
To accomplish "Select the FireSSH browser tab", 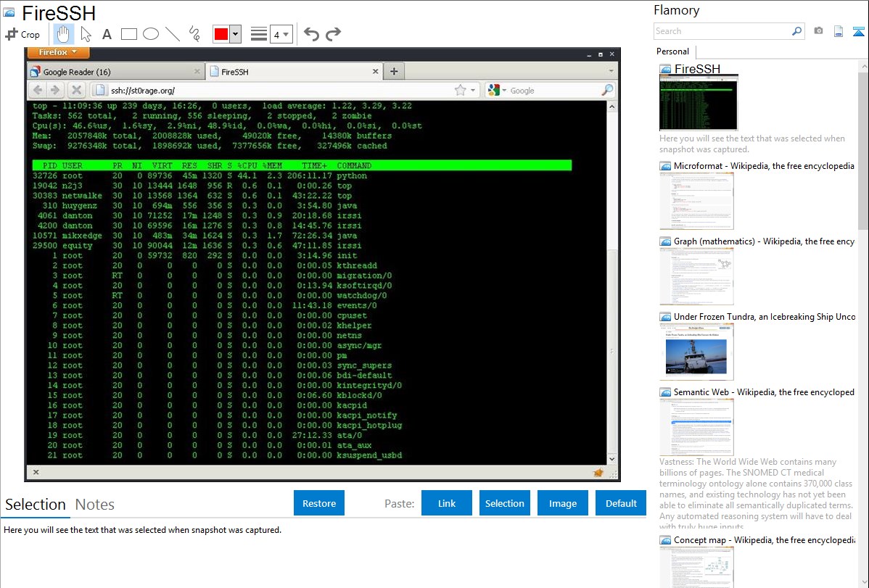I will click(294, 72).
